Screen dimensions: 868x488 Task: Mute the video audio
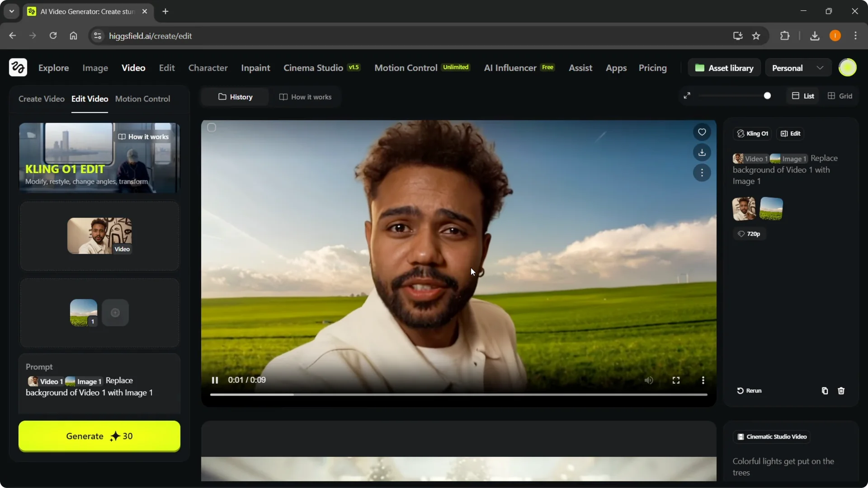(649, 380)
